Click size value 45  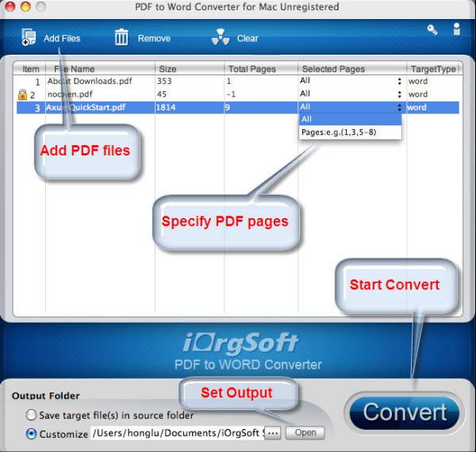click(162, 94)
